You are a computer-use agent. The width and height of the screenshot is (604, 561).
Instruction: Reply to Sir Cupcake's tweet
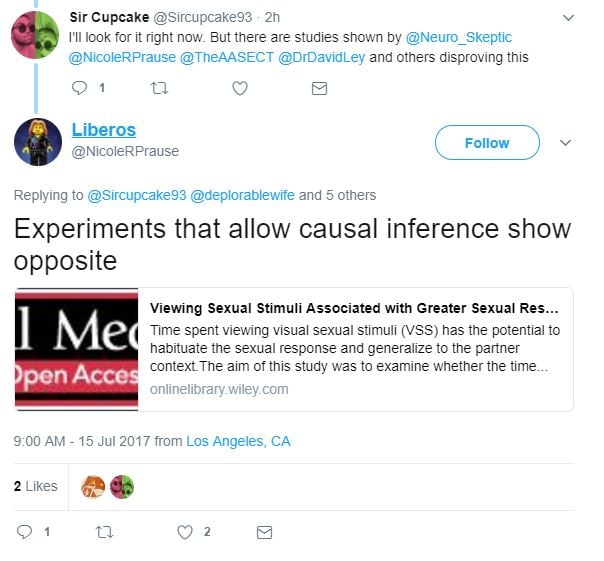click(x=81, y=88)
